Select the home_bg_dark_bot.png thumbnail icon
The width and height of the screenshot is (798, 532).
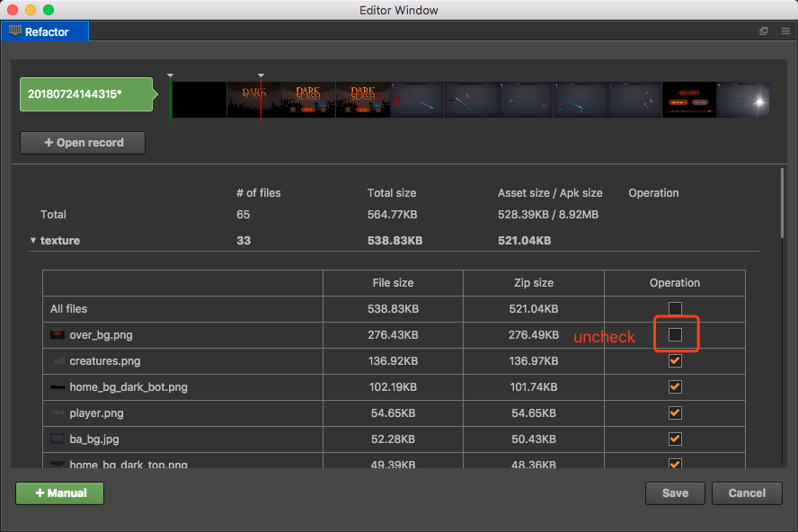(x=57, y=387)
